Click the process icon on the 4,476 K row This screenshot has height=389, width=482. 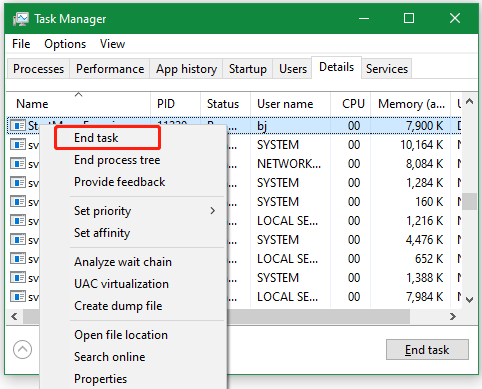pos(18,240)
